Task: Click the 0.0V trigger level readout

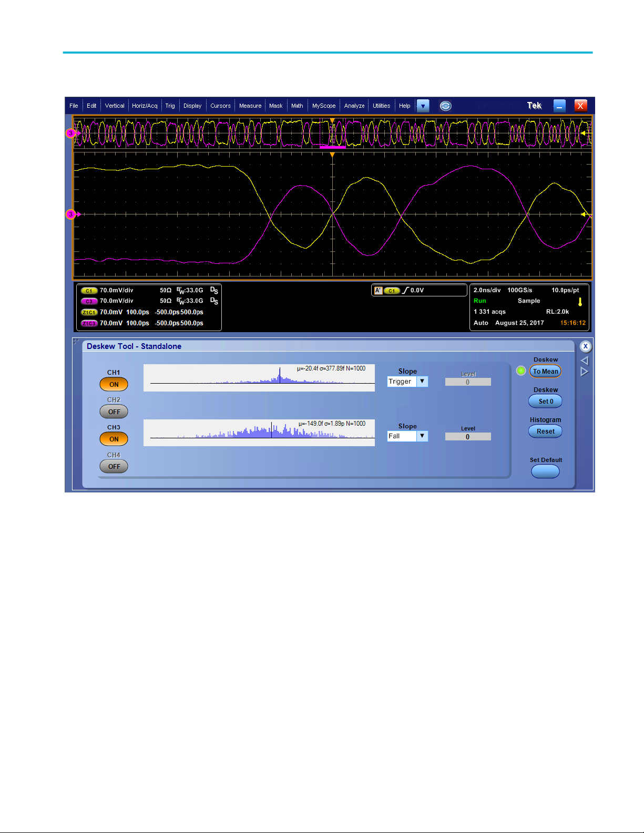Action: point(417,290)
